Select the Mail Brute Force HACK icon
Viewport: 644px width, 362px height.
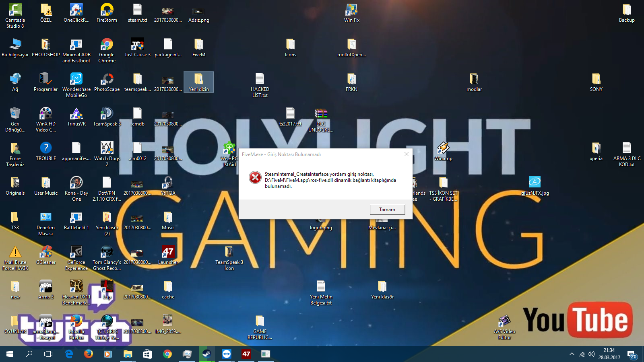coord(15,258)
